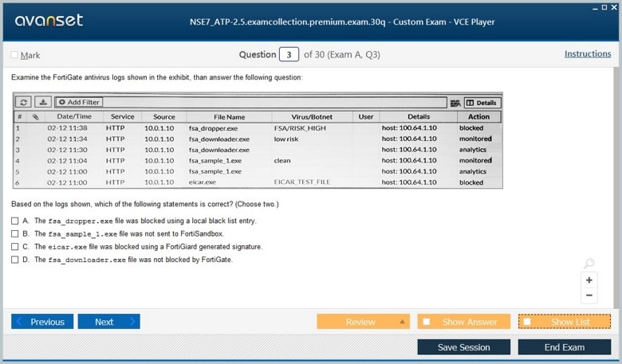Go to the Previous question

point(42,322)
